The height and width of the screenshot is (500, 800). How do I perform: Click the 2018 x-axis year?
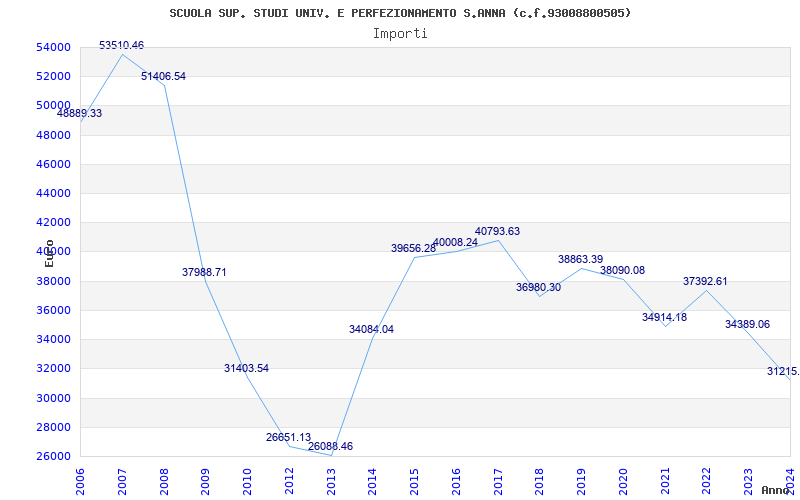[x=540, y=482]
